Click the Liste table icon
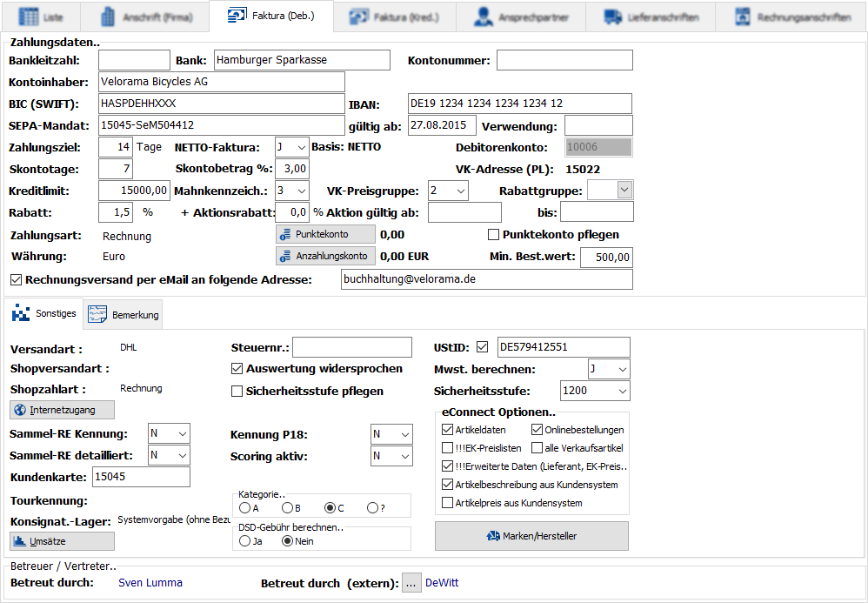This screenshot has width=868, height=603. [29, 17]
